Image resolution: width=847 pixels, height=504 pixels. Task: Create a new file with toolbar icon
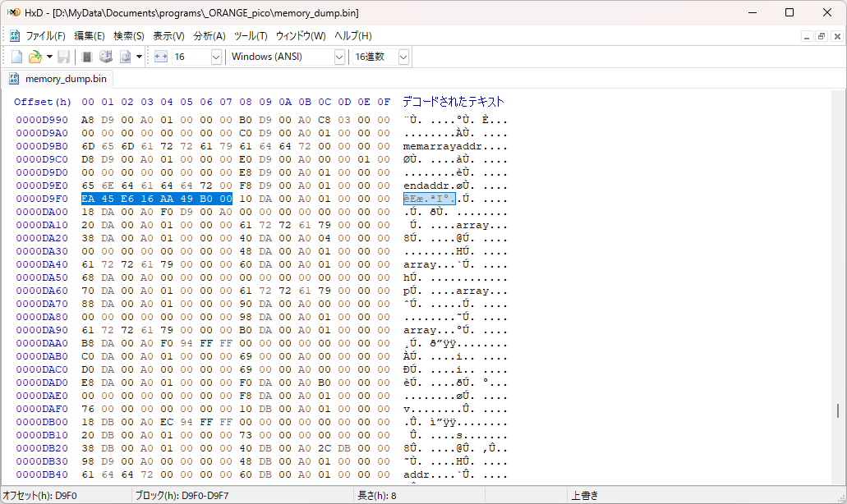pyautogui.click(x=16, y=57)
